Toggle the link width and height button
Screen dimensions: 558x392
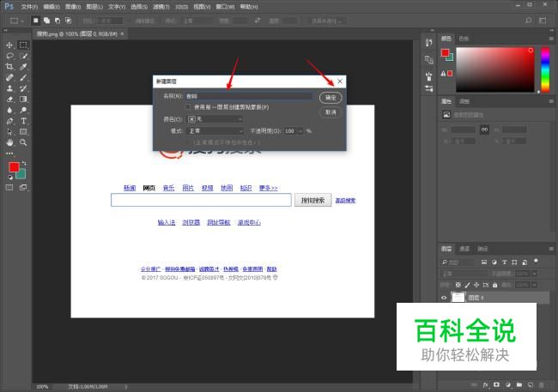coord(484,130)
